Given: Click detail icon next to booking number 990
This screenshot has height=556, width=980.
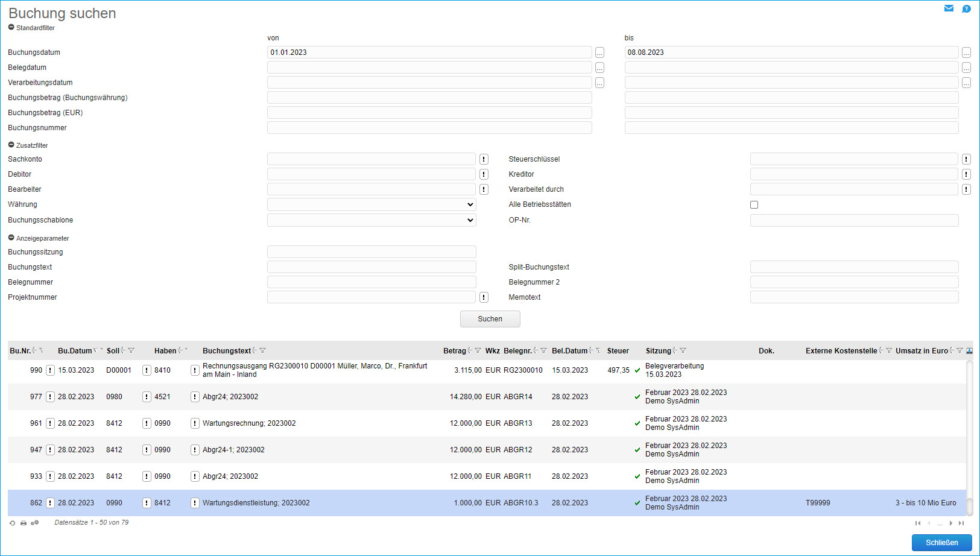Looking at the screenshot, I should coord(50,370).
